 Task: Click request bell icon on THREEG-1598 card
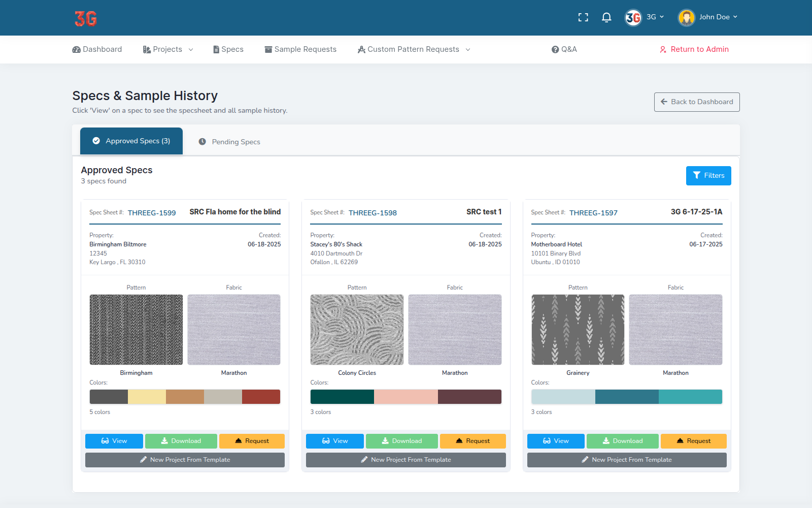coord(459,441)
